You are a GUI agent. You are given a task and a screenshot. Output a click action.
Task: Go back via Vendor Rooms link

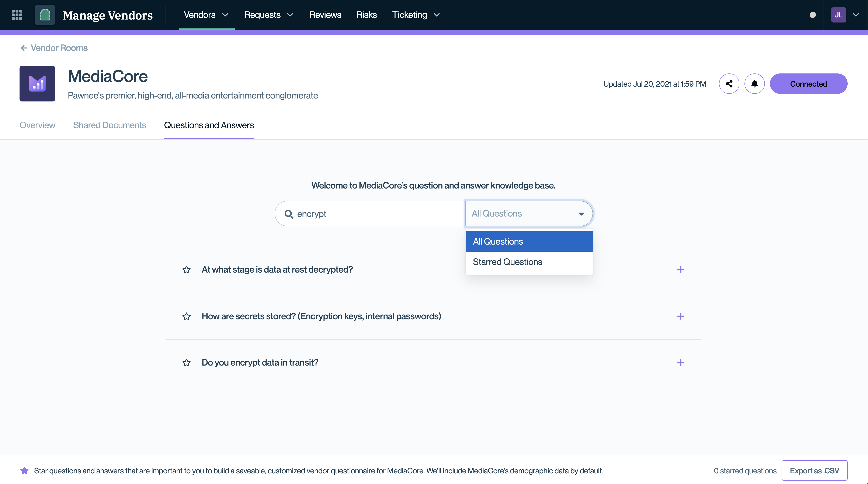[x=54, y=48]
